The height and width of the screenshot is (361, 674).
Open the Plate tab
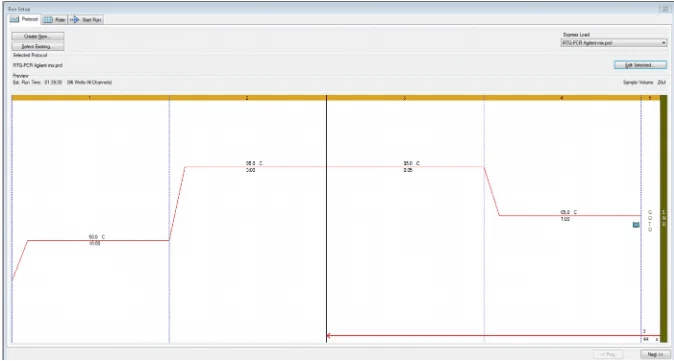click(55, 20)
